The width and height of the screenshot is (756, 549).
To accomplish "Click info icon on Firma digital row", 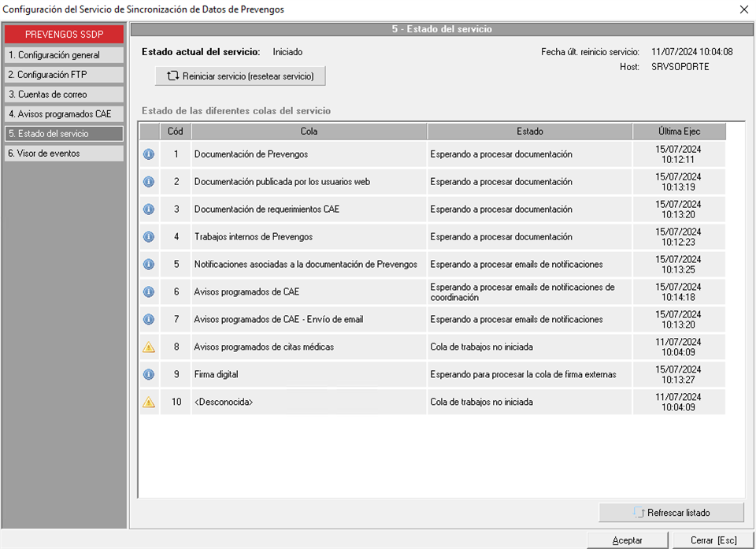I will tap(149, 375).
